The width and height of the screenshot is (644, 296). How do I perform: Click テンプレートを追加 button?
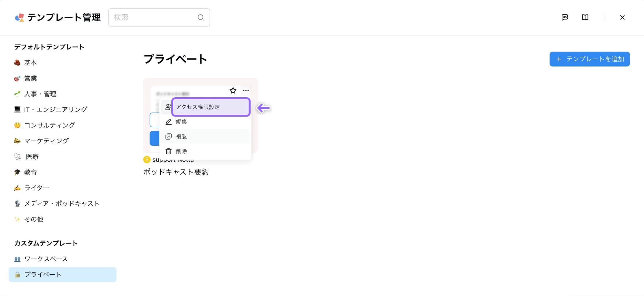(x=589, y=59)
